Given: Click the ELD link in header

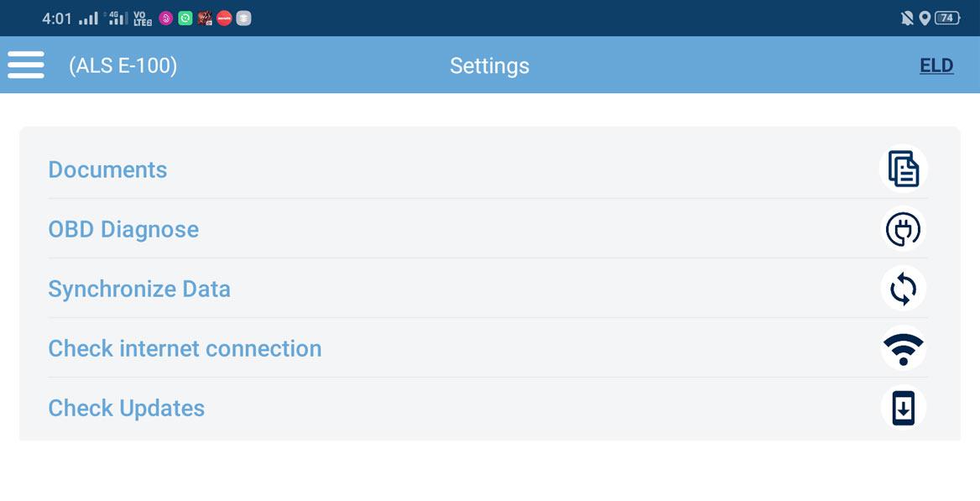Looking at the screenshot, I should [936, 65].
